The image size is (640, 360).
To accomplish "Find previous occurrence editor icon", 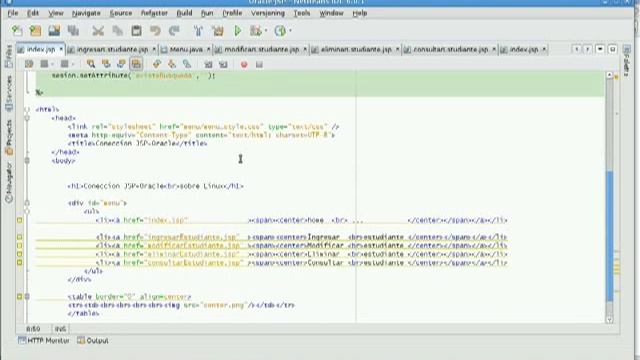I will (106, 64).
